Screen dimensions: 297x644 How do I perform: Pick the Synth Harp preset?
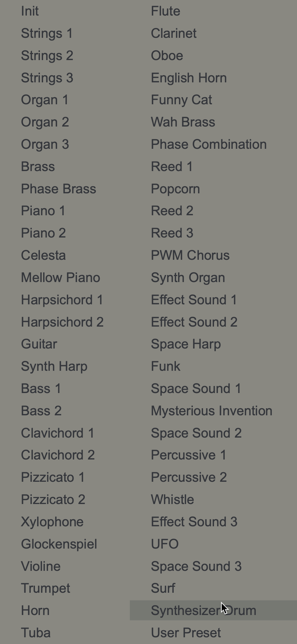[54, 367]
